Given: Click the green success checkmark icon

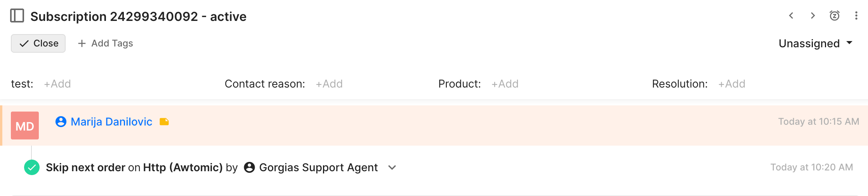Looking at the screenshot, I should (x=32, y=167).
